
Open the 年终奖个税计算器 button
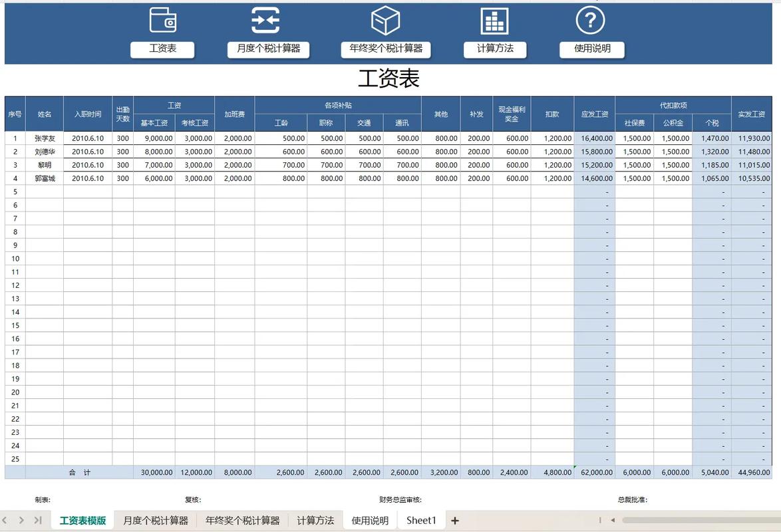click(386, 49)
